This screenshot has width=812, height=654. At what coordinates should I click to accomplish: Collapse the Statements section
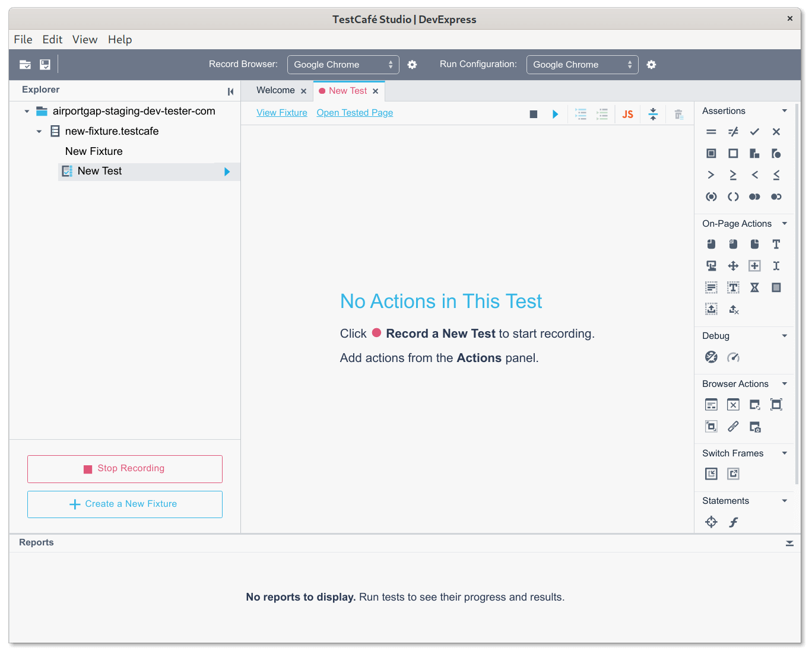[784, 501]
